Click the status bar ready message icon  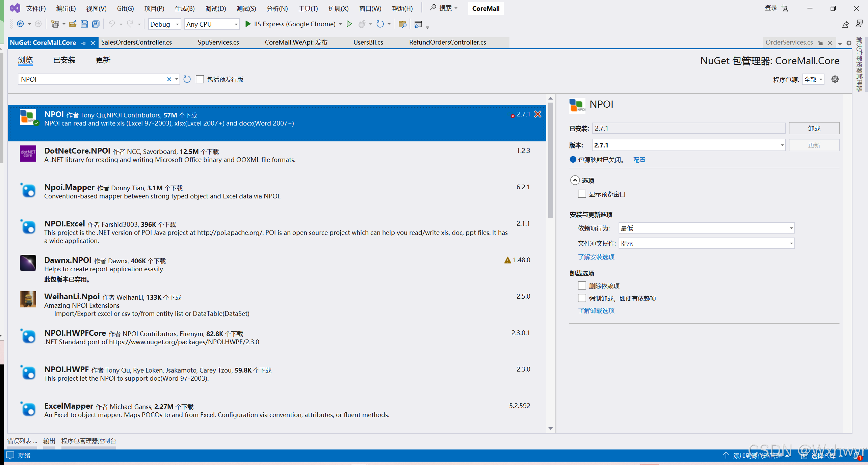10,456
